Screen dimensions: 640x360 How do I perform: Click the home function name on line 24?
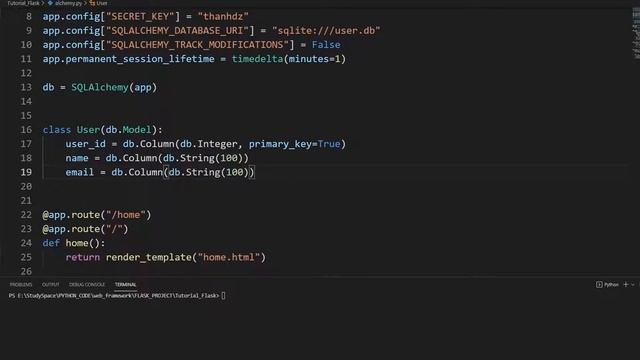click(77, 243)
